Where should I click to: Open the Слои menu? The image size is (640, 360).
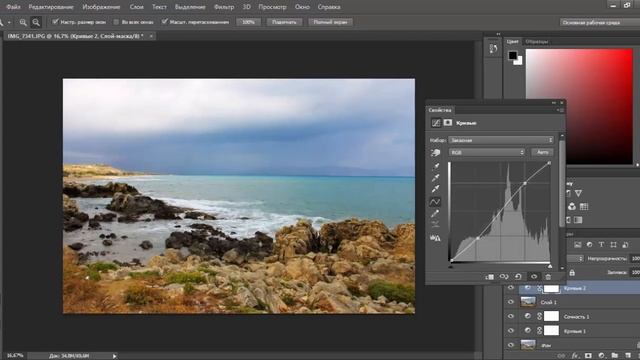136,7
